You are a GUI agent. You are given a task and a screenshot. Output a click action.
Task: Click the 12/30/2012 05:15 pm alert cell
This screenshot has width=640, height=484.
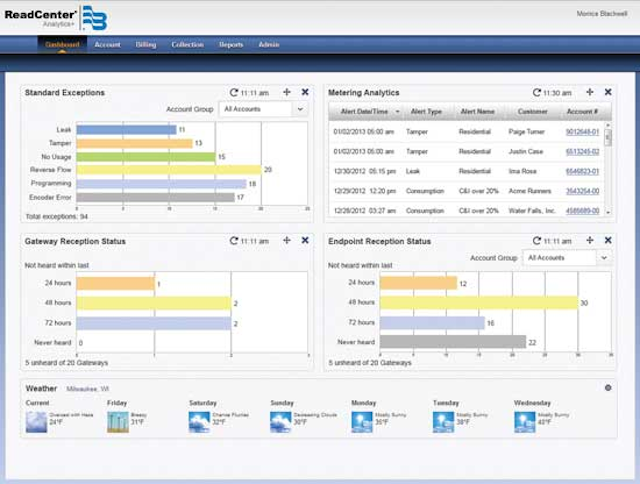365,171
